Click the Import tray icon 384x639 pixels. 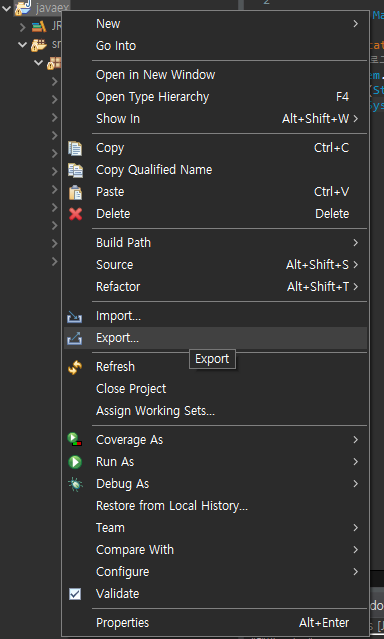(x=75, y=317)
